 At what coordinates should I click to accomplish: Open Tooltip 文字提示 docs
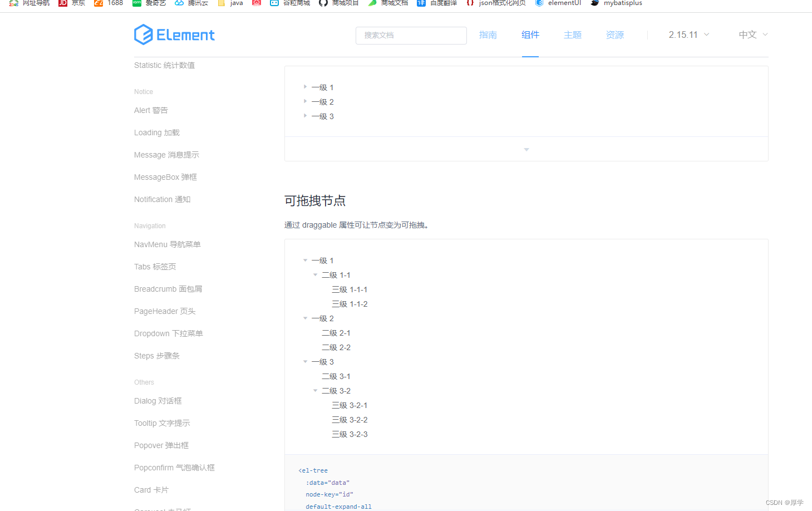coord(162,423)
